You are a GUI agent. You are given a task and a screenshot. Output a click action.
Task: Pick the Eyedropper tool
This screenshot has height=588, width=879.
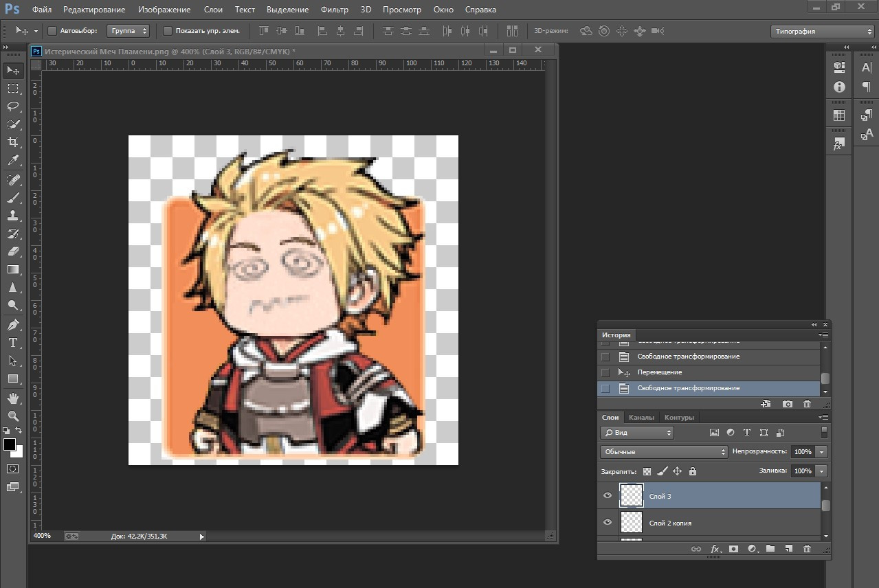click(13, 161)
